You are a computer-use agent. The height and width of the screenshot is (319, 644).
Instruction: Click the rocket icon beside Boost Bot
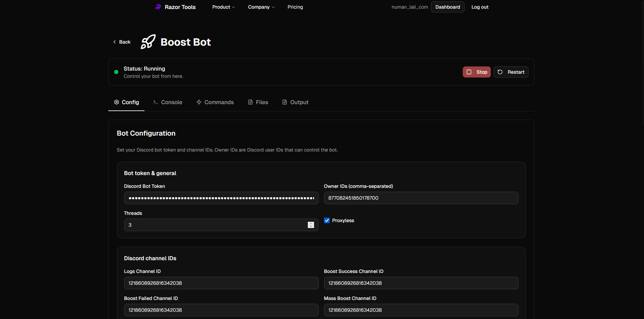coord(148,42)
